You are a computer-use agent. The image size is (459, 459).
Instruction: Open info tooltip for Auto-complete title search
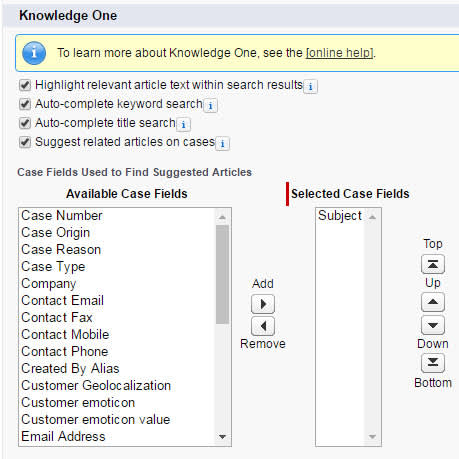(183, 125)
